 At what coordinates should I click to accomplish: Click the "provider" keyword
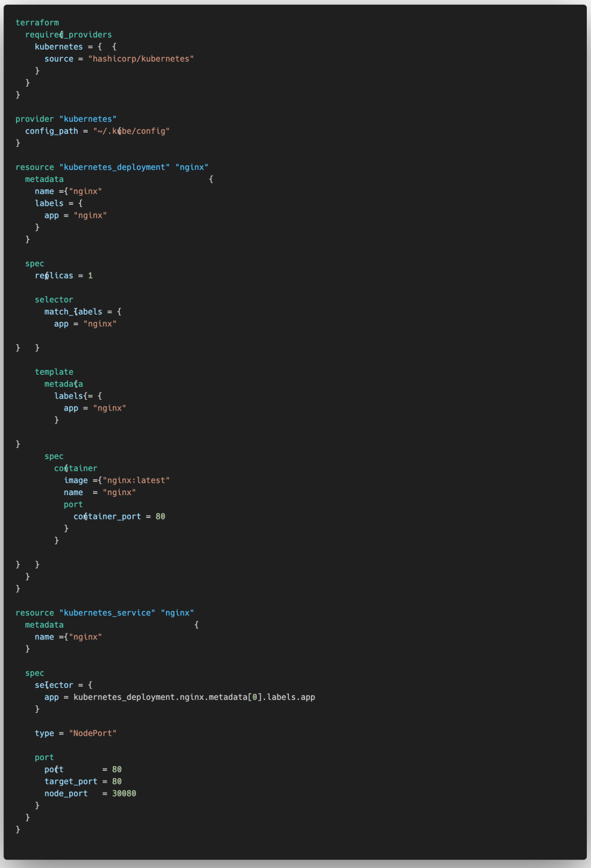[x=35, y=119]
